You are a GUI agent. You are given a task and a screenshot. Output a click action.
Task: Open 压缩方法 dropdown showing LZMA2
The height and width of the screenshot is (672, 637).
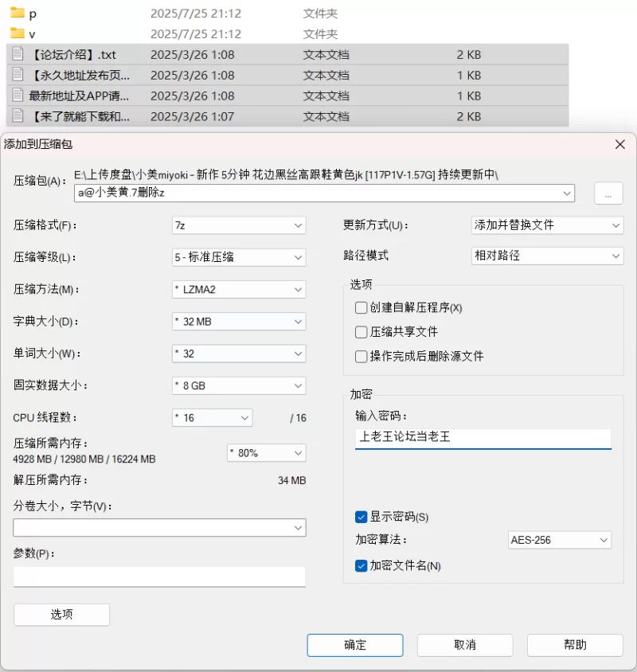[x=239, y=289]
